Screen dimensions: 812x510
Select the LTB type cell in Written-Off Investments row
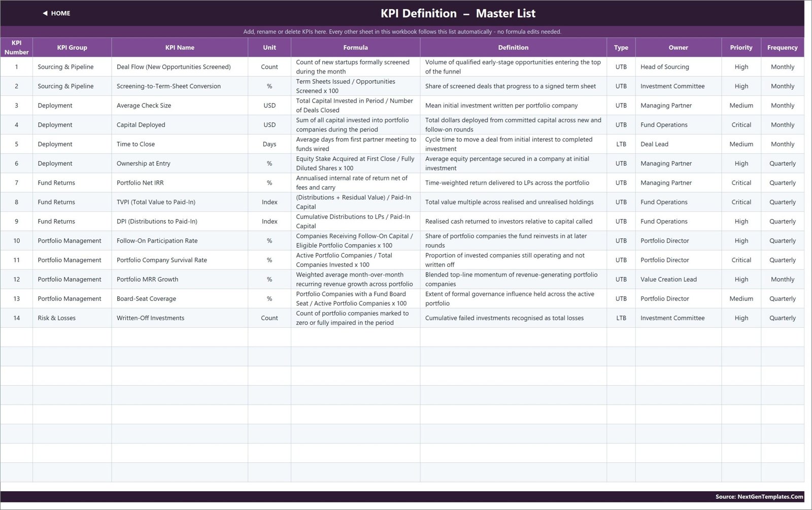point(621,318)
